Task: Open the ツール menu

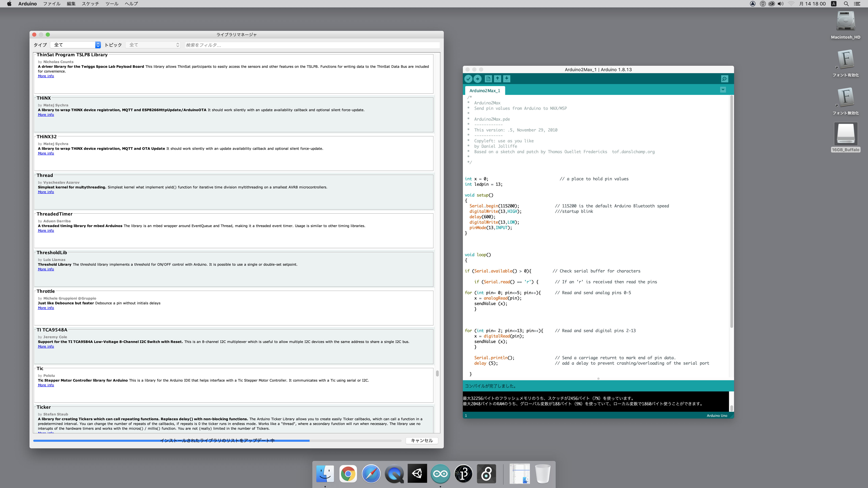Action: 112,4
